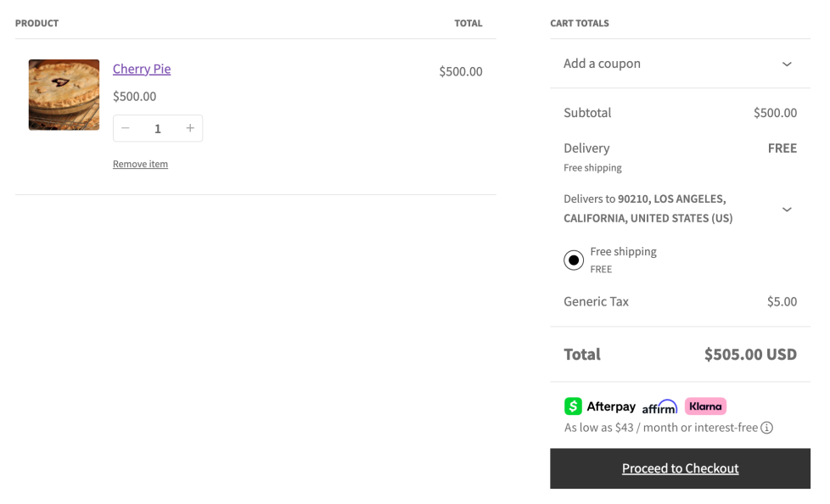Increase Cherry Pie quantity with plus
This screenshot has width=830, height=504.
coord(190,128)
